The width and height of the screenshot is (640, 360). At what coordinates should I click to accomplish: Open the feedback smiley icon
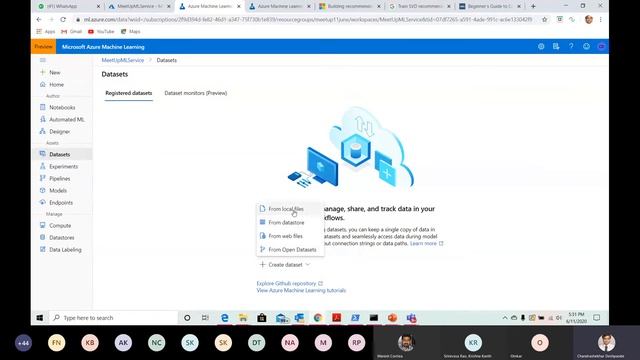(586, 47)
